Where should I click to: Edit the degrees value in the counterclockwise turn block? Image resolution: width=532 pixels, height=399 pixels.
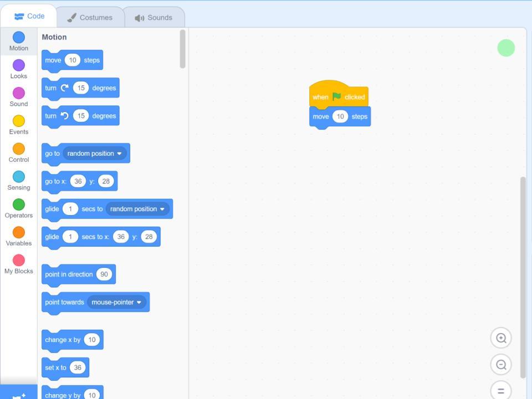coord(81,116)
